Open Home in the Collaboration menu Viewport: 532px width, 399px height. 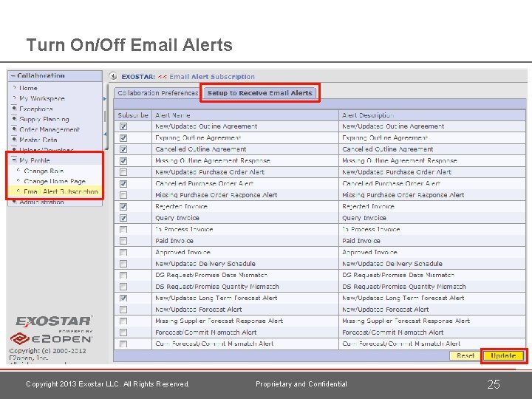point(28,88)
